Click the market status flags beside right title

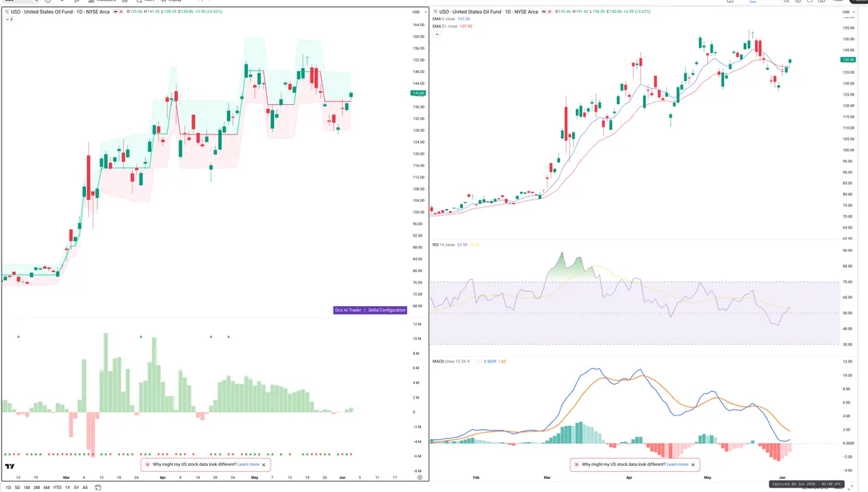click(x=548, y=12)
